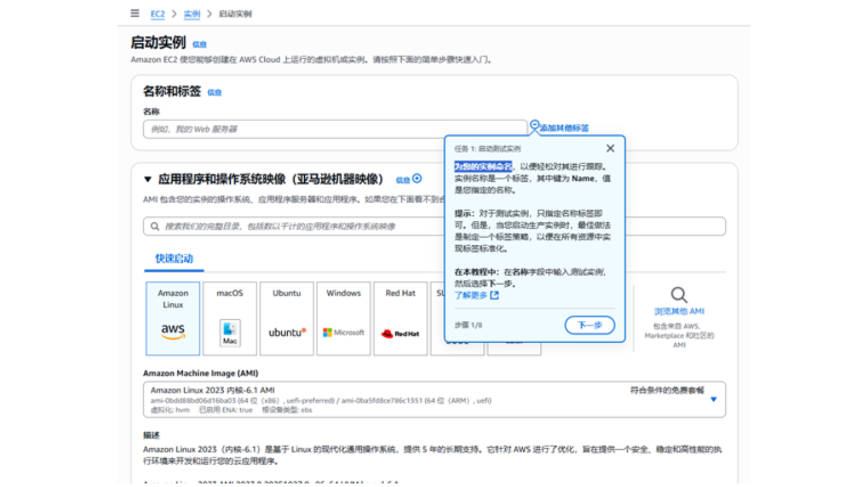Viewport: 868px width, 487px height.
Task: Select the Amazon Linux AMI tile
Action: point(173,319)
